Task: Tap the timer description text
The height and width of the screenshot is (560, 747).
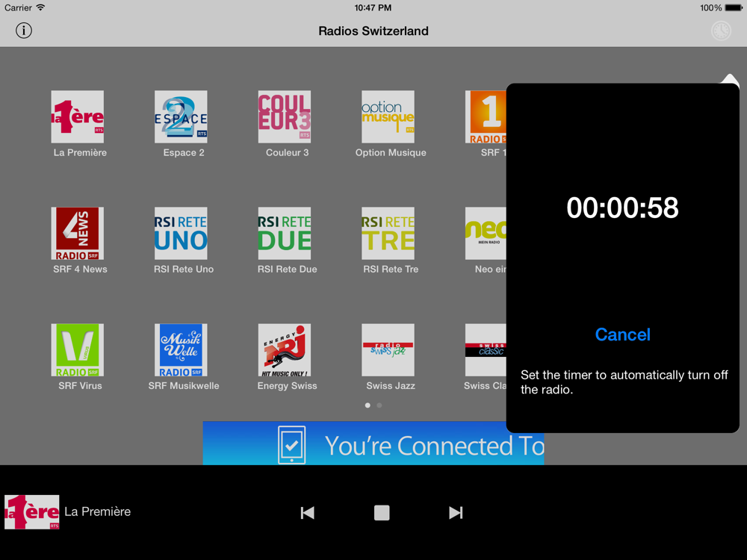Action: pyautogui.click(x=624, y=382)
